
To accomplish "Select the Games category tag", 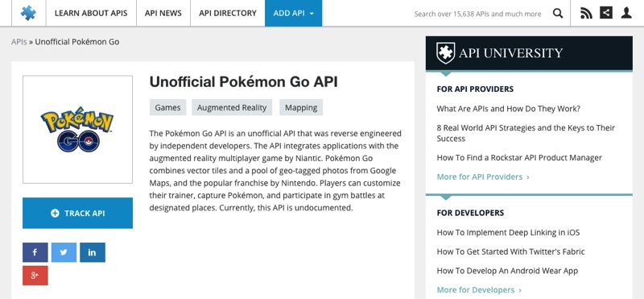I will tap(167, 107).
